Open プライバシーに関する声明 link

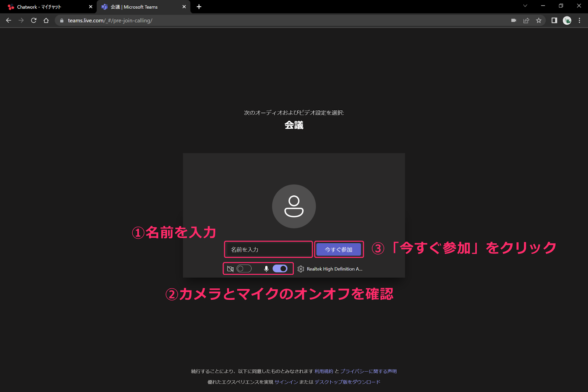[x=369, y=371]
